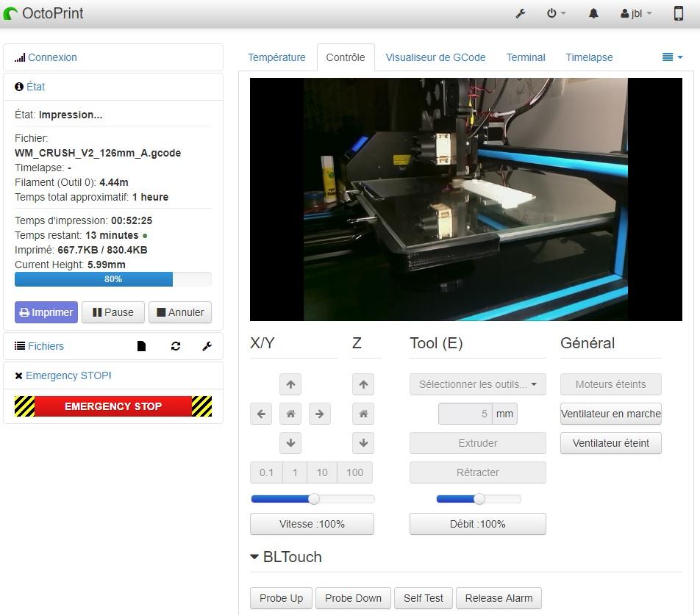Open the jbl user menu
This screenshot has height=615, width=700.
point(636,13)
